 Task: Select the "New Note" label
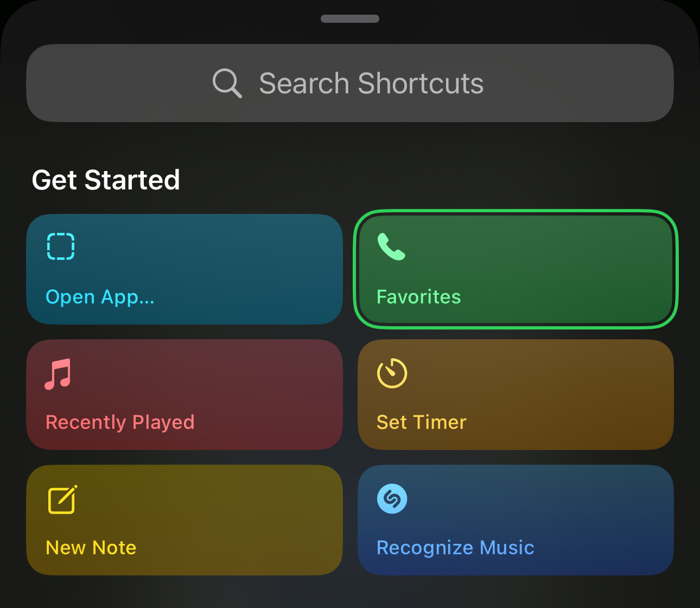coord(91,548)
